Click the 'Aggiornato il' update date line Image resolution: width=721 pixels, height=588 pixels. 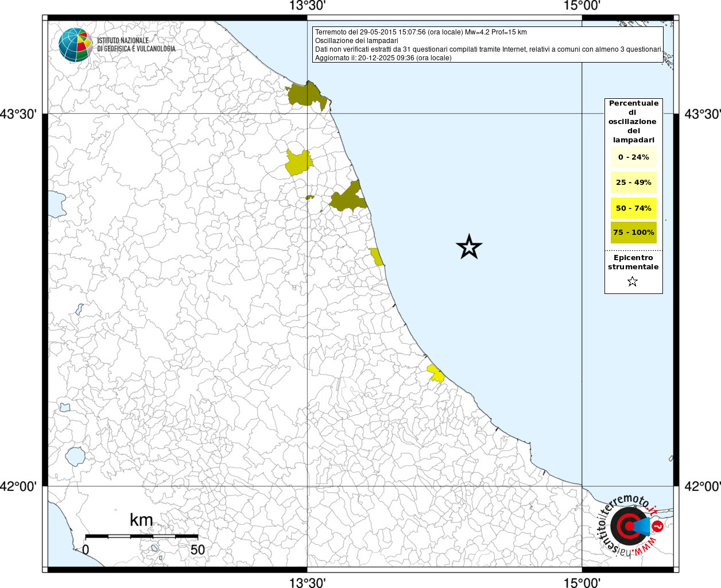click(x=383, y=58)
